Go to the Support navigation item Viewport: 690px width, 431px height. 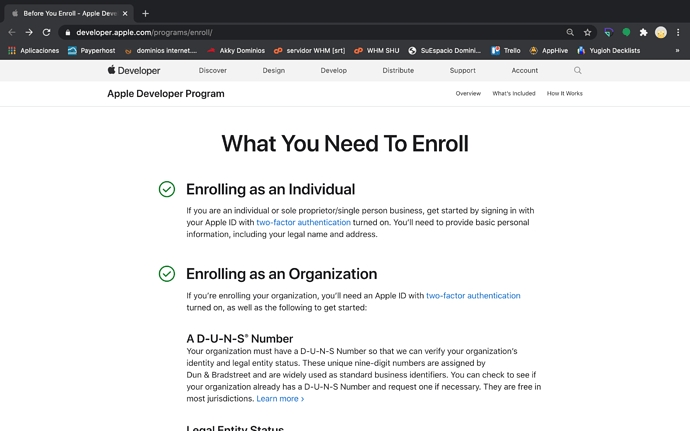pyautogui.click(x=462, y=71)
